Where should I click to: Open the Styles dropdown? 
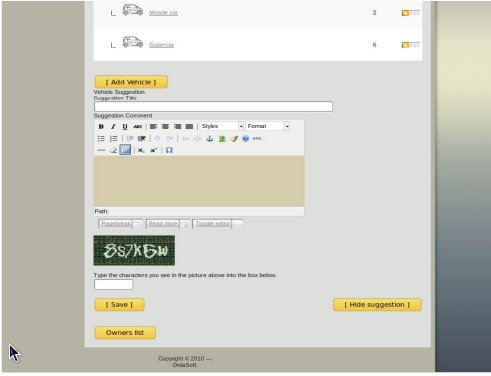pyautogui.click(x=222, y=126)
